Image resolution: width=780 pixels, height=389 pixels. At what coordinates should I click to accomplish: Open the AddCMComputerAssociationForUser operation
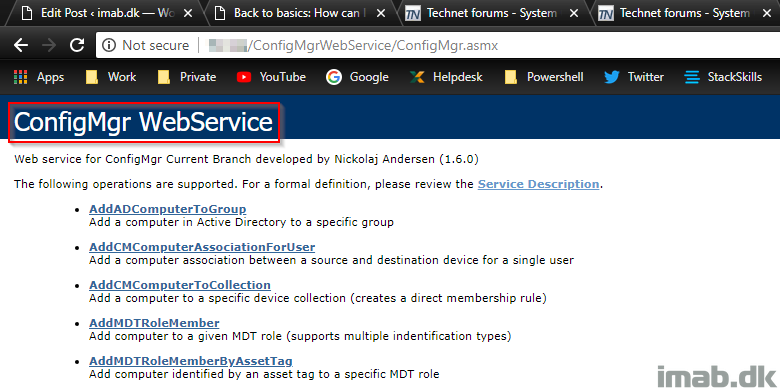pyautogui.click(x=202, y=247)
